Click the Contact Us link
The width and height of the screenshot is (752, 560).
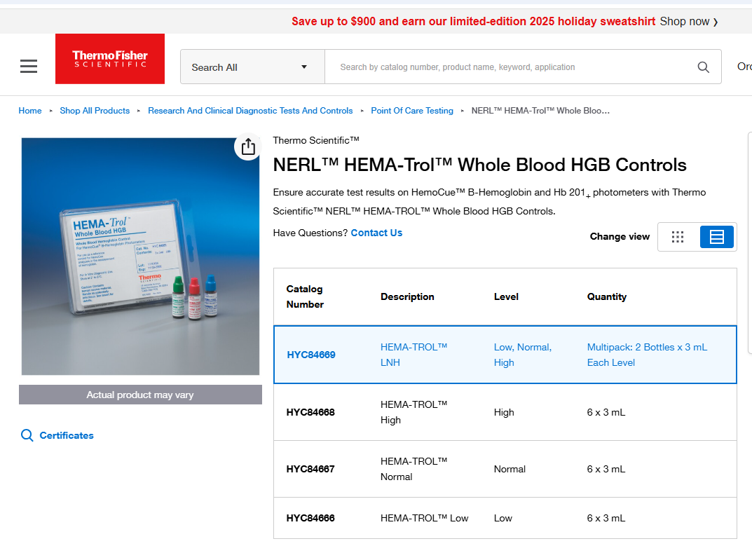(x=376, y=233)
